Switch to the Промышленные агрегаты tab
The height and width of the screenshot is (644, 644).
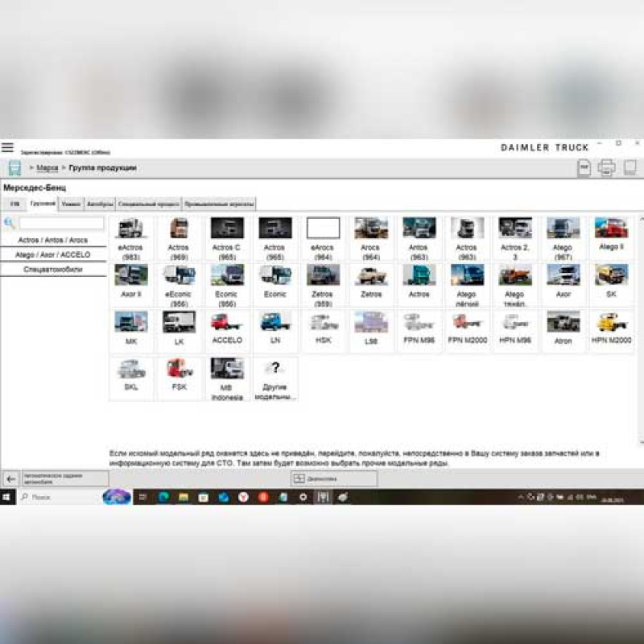pyautogui.click(x=219, y=204)
